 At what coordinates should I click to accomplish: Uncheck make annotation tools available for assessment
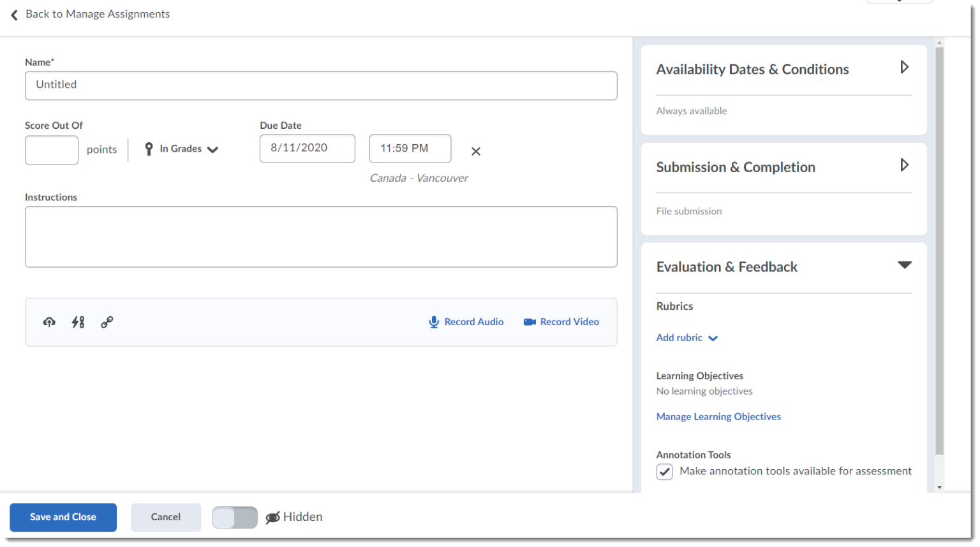pyautogui.click(x=664, y=472)
